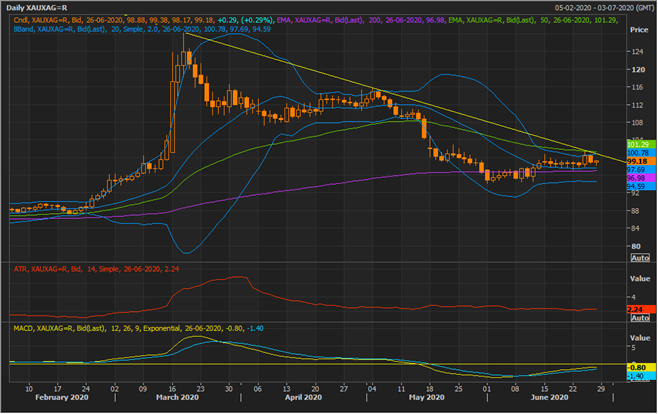Viewport: 658px width, 414px height.
Task: Click the red 2.24 ATR value tag
Action: point(641,310)
